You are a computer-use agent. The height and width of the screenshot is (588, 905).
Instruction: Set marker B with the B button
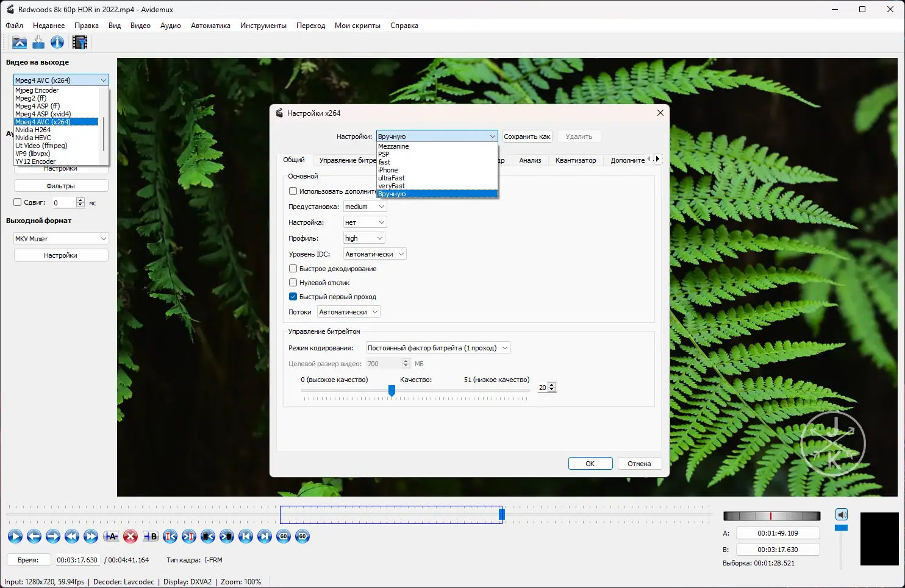click(x=151, y=536)
